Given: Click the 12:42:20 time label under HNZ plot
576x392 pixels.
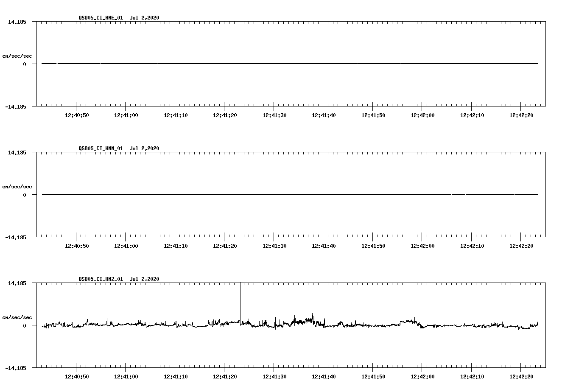Looking at the screenshot, I should click(521, 377).
